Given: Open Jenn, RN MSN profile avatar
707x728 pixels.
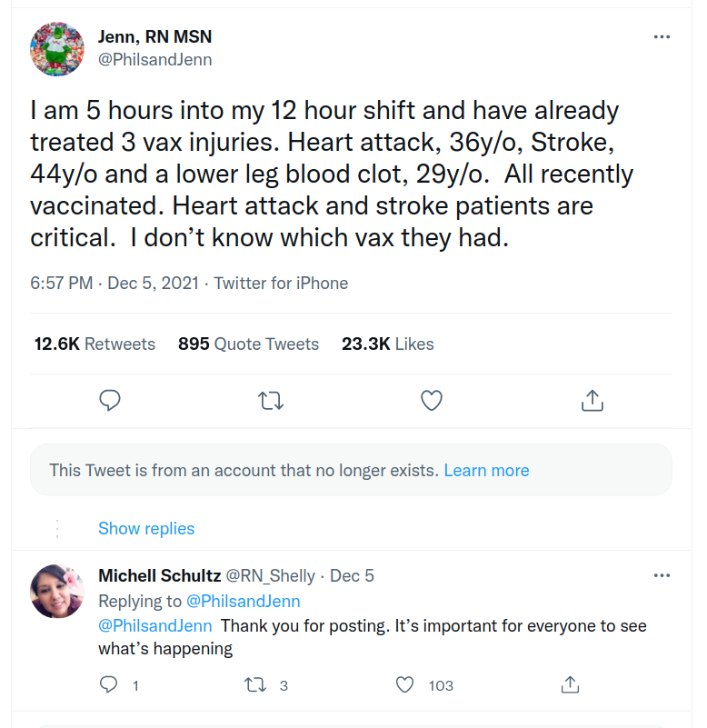Looking at the screenshot, I should click(x=57, y=49).
